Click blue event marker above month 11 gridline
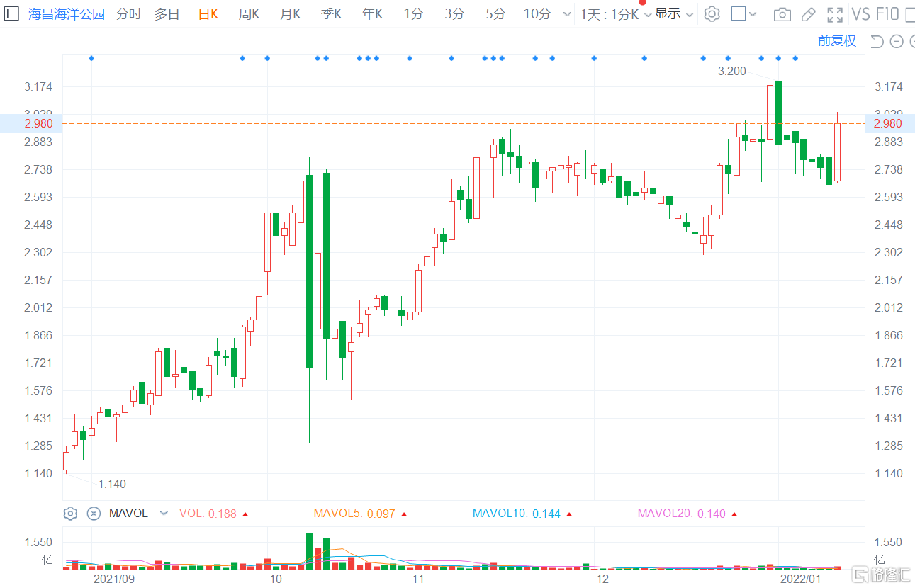 tap(410, 58)
